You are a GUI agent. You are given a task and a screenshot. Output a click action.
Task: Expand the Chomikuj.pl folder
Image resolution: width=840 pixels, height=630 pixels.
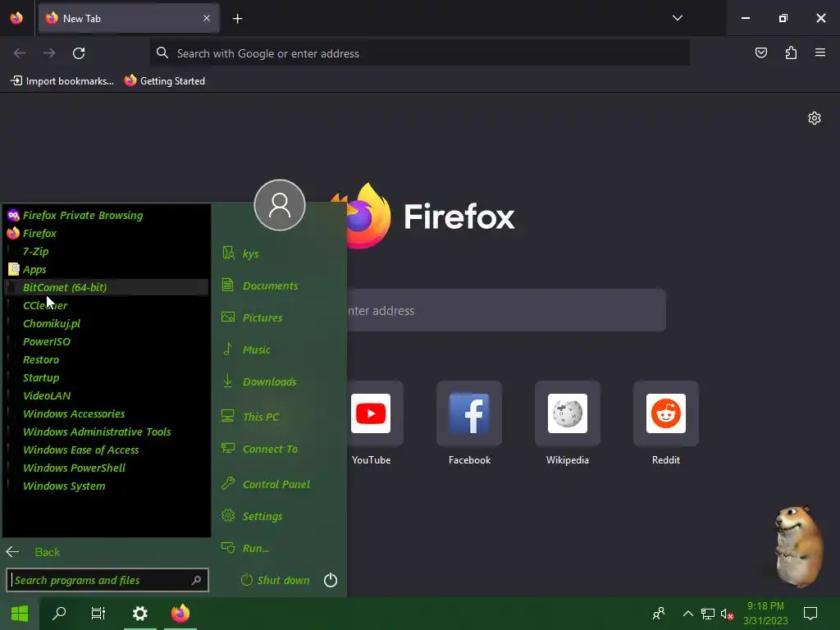(107, 323)
